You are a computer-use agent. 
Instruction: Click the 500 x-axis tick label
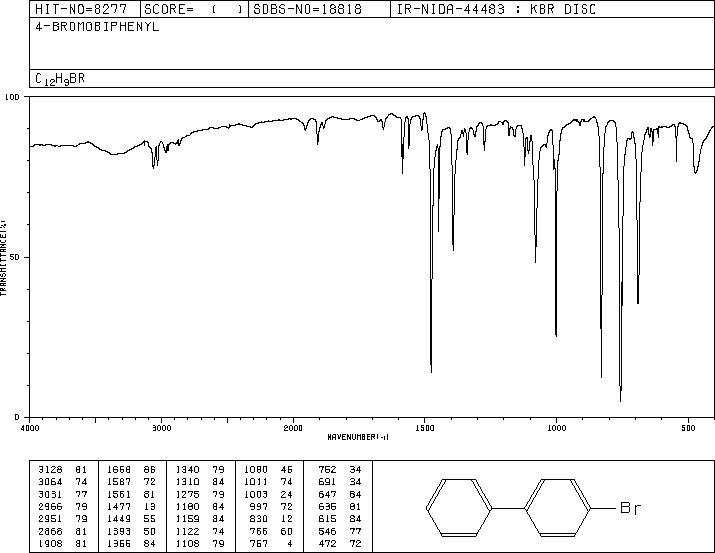pos(688,428)
